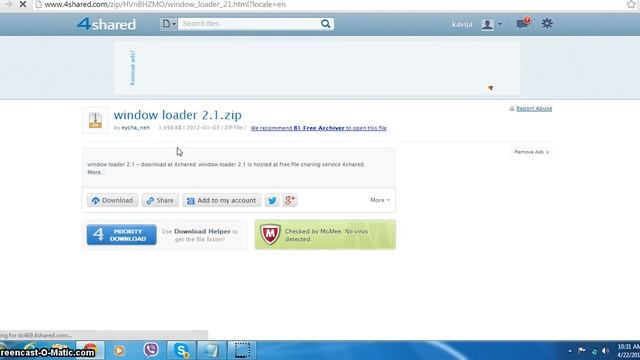This screenshot has height=360, width=640.
Task: Open the More actions dropdown
Action: click(380, 200)
